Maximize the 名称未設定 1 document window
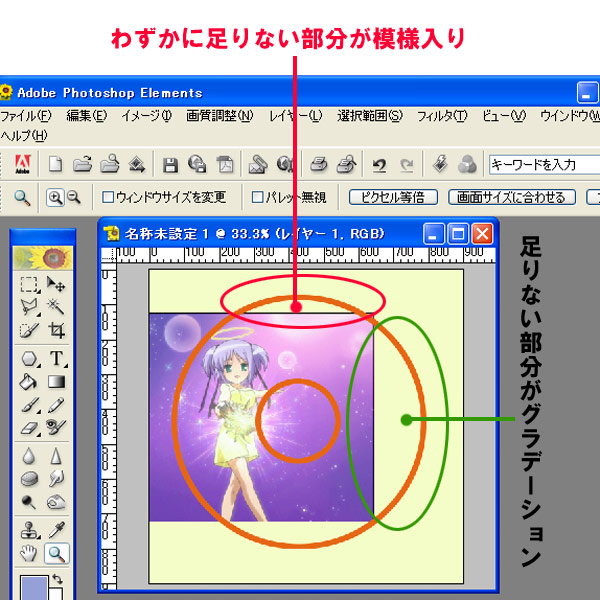 click(x=458, y=234)
